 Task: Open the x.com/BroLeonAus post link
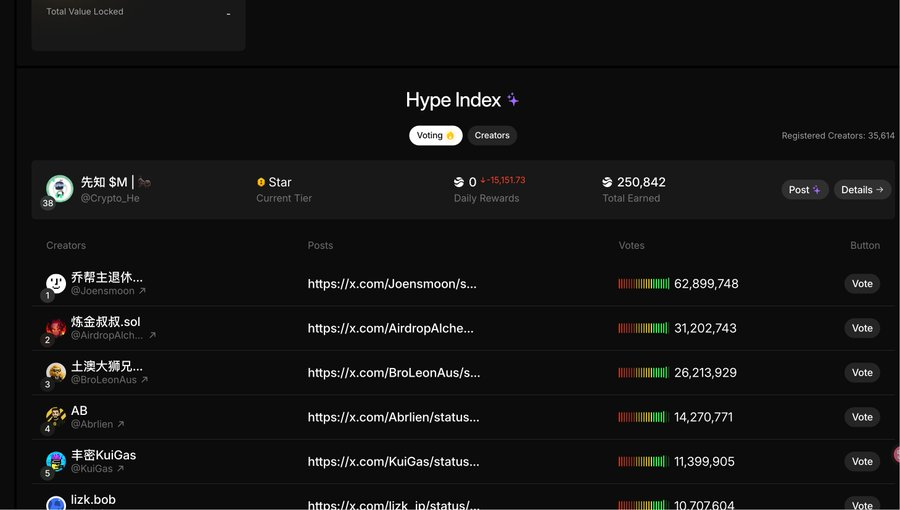click(394, 372)
